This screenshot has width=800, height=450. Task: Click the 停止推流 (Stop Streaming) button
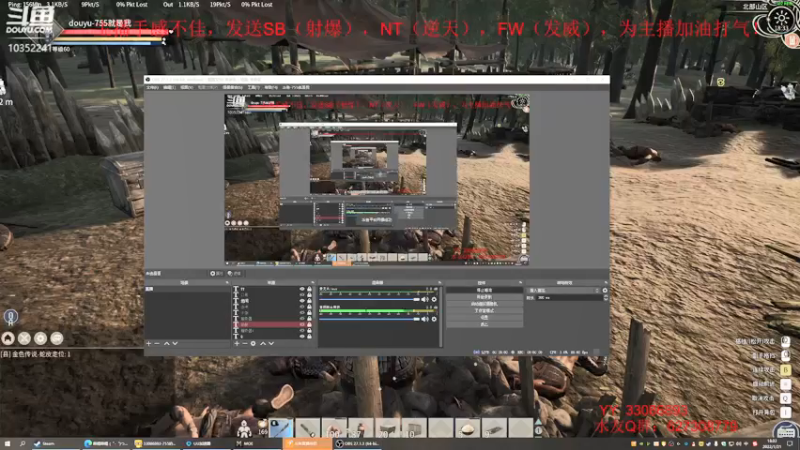[484, 290]
